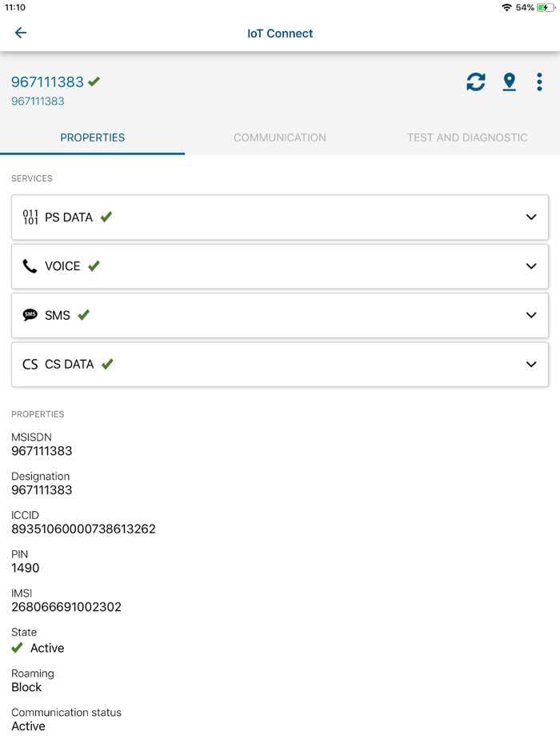Click the Active state checkmark

pos(17,649)
